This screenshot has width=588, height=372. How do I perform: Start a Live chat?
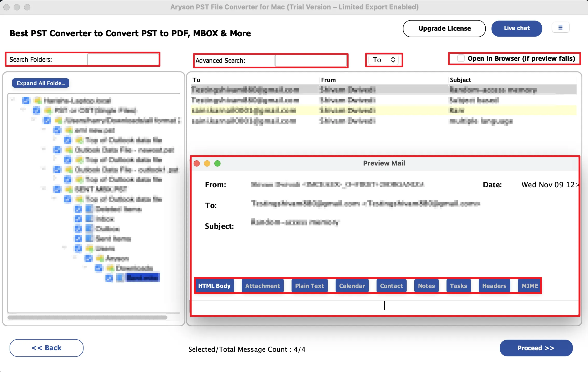(x=516, y=28)
